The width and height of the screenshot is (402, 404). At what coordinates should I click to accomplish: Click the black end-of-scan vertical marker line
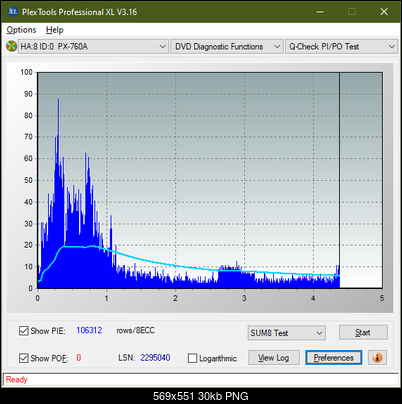pyautogui.click(x=339, y=180)
